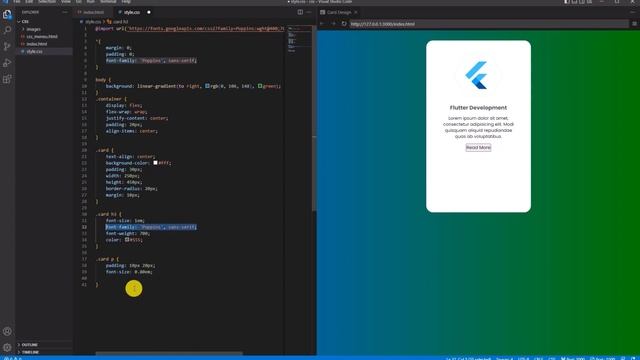
Task: Open the Search view in the activity bar
Action: click(x=7, y=30)
